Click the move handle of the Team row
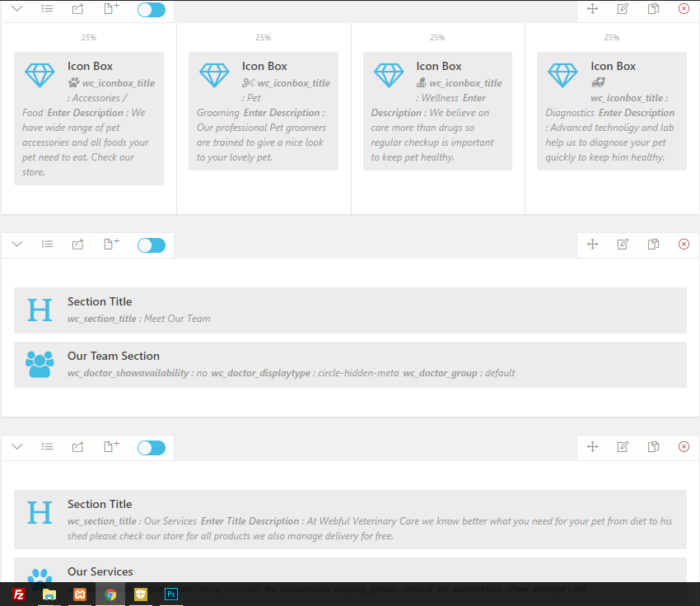700x606 pixels. 592,245
